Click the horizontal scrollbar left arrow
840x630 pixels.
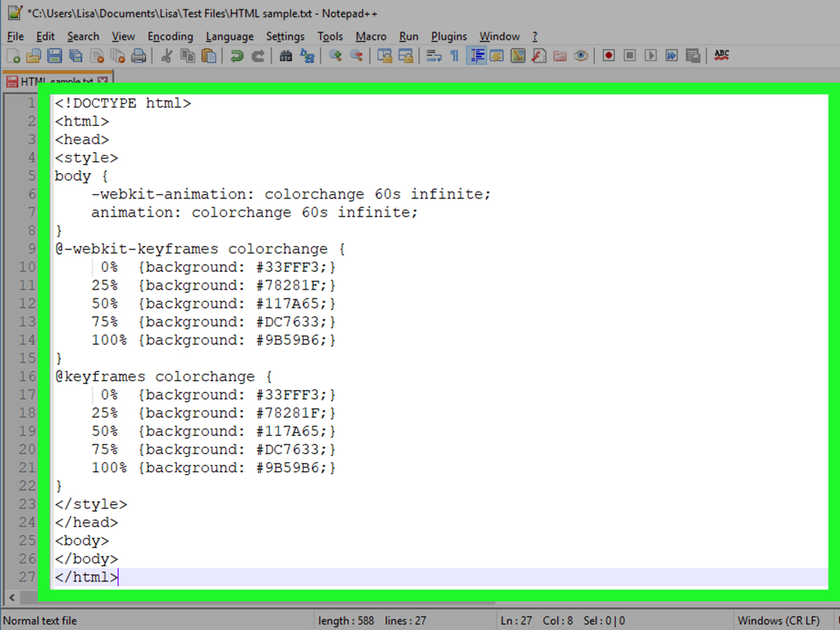[x=10, y=598]
